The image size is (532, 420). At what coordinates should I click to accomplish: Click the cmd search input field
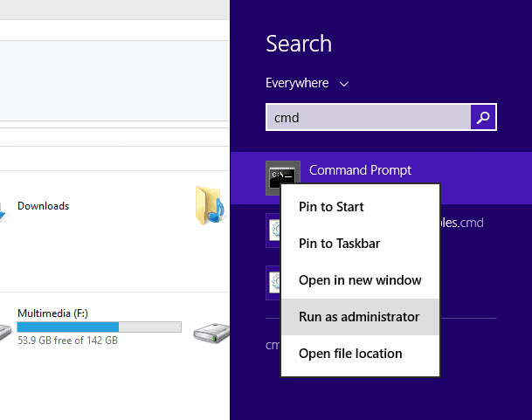pos(369,117)
